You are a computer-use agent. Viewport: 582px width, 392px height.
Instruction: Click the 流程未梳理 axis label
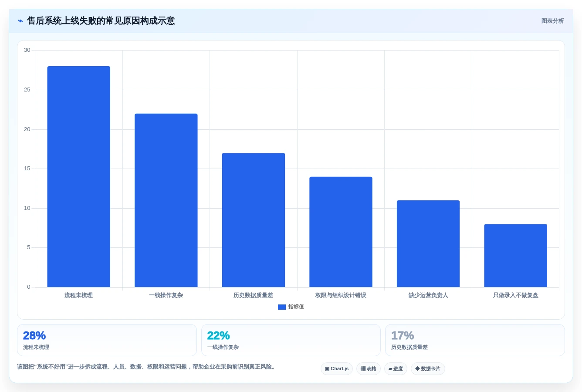79,295
